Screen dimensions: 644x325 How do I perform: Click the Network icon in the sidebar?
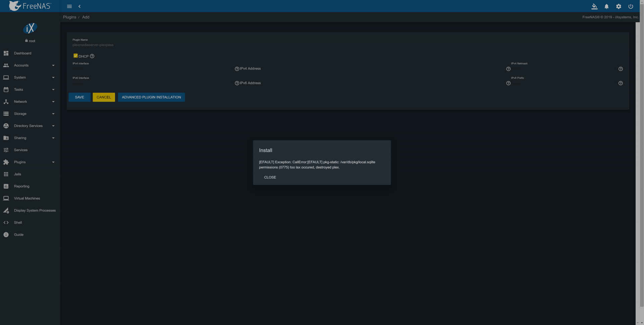tap(6, 102)
